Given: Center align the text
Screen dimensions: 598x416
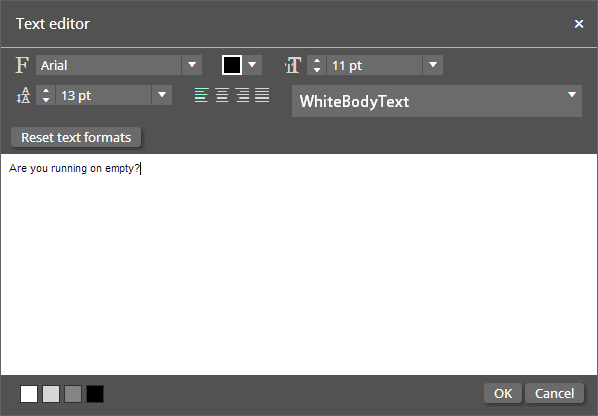Looking at the screenshot, I should point(222,95).
